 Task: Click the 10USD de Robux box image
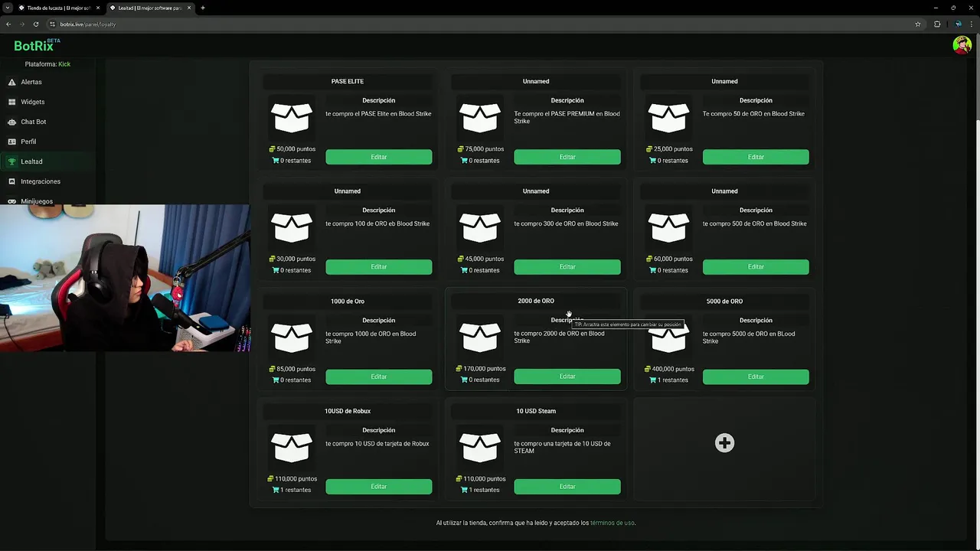(292, 448)
